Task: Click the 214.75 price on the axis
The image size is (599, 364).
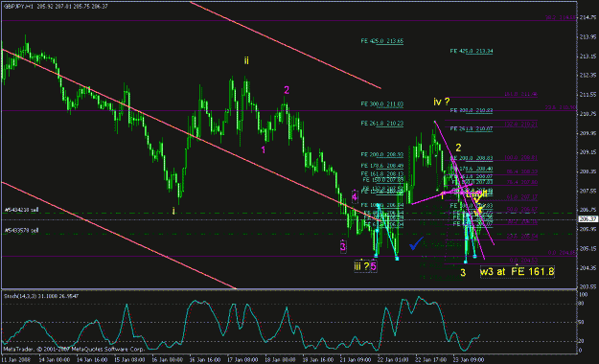Action: (587, 17)
